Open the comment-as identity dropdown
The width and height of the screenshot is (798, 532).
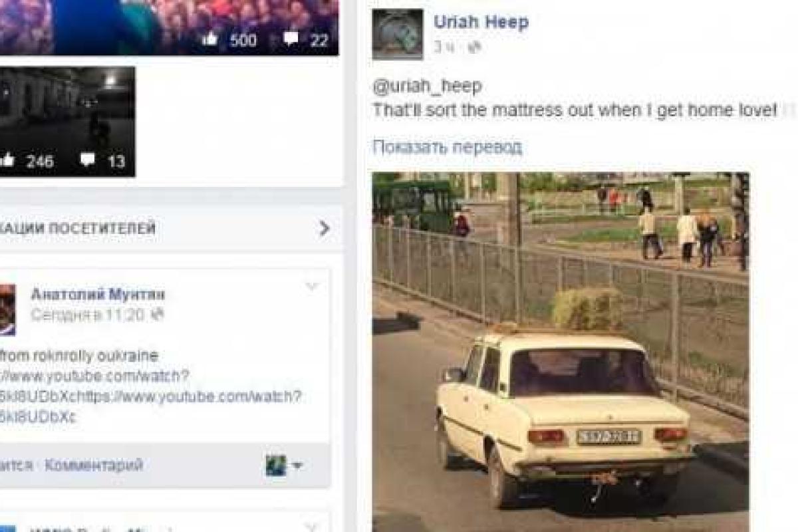click(x=284, y=465)
